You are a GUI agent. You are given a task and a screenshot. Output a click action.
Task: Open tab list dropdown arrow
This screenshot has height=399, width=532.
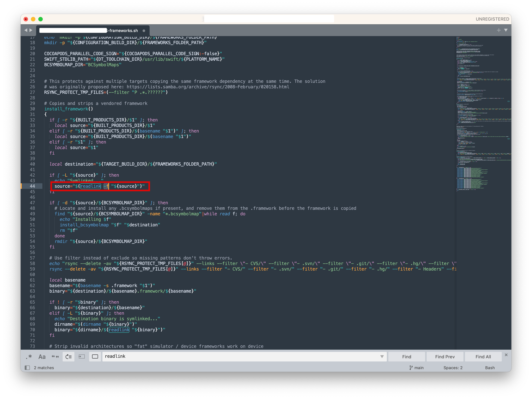(x=506, y=30)
